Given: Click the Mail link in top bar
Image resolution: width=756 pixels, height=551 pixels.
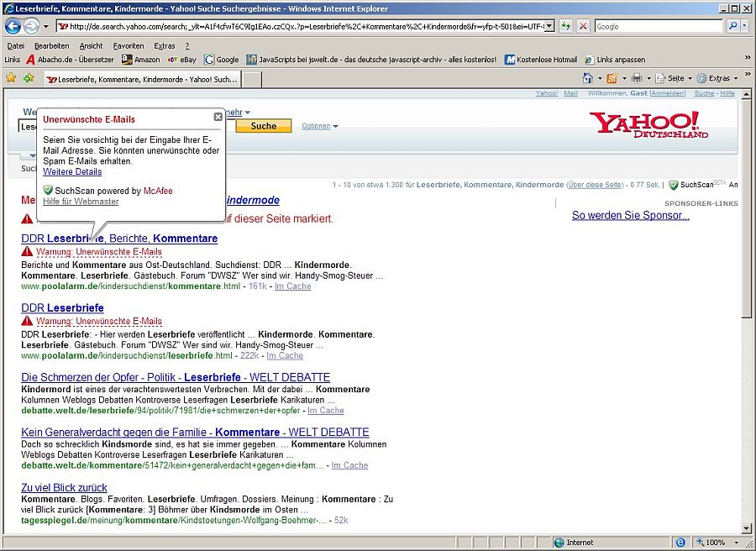Looking at the screenshot, I should (571, 93).
